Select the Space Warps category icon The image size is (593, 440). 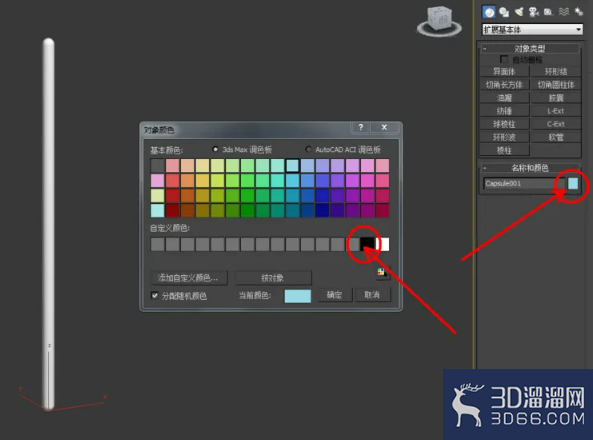click(x=564, y=12)
